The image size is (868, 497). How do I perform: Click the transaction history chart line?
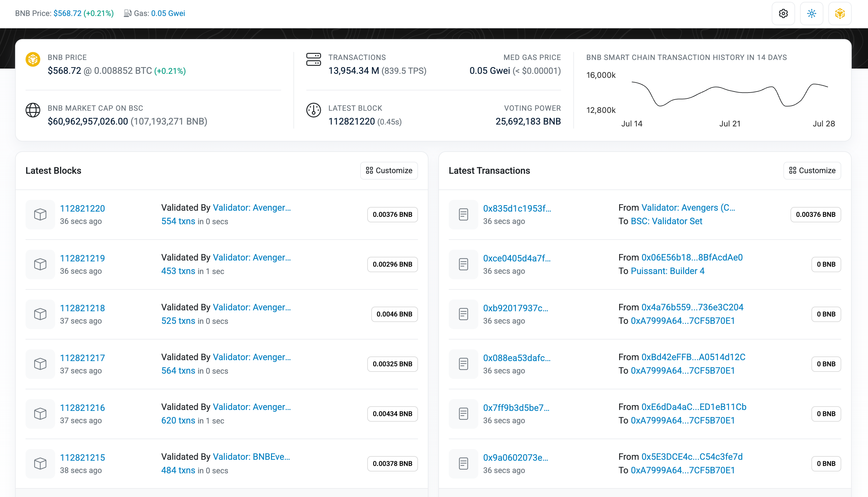pyautogui.click(x=730, y=94)
